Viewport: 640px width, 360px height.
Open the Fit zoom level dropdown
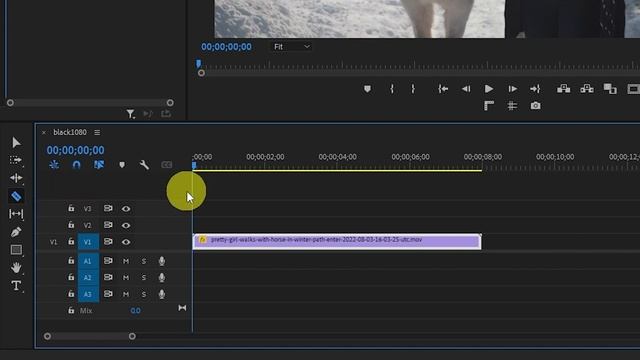tap(291, 47)
